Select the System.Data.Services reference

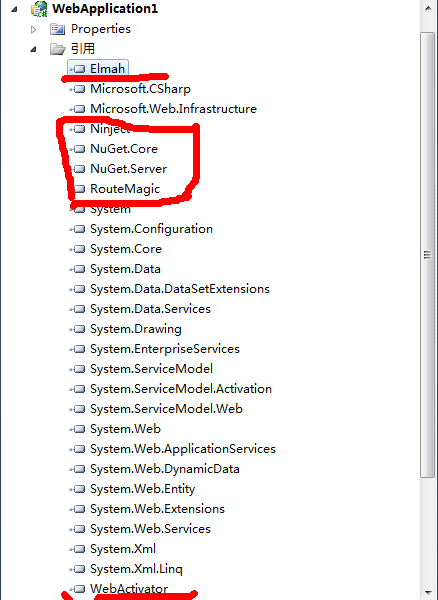pyautogui.click(x=150, y=309)
